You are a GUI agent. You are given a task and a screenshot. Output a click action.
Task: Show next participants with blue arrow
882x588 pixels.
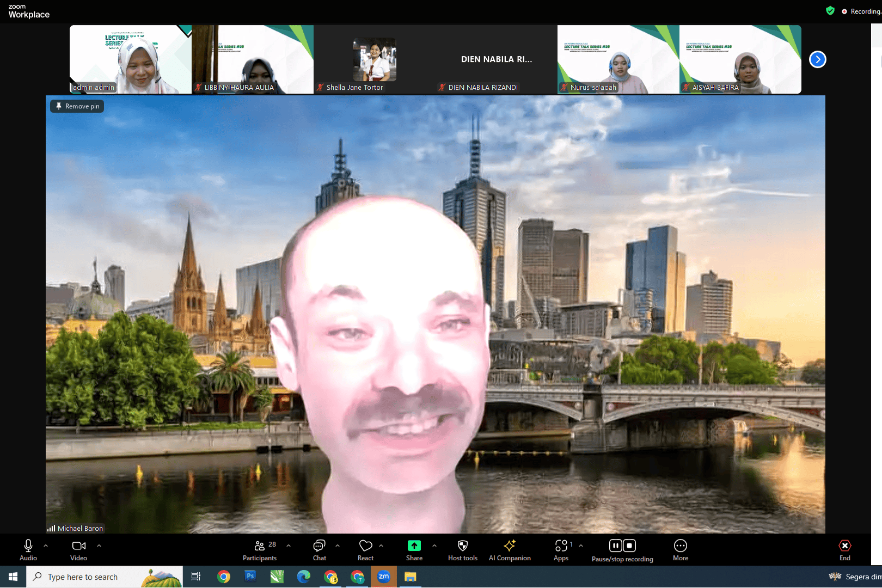[817, 59]
